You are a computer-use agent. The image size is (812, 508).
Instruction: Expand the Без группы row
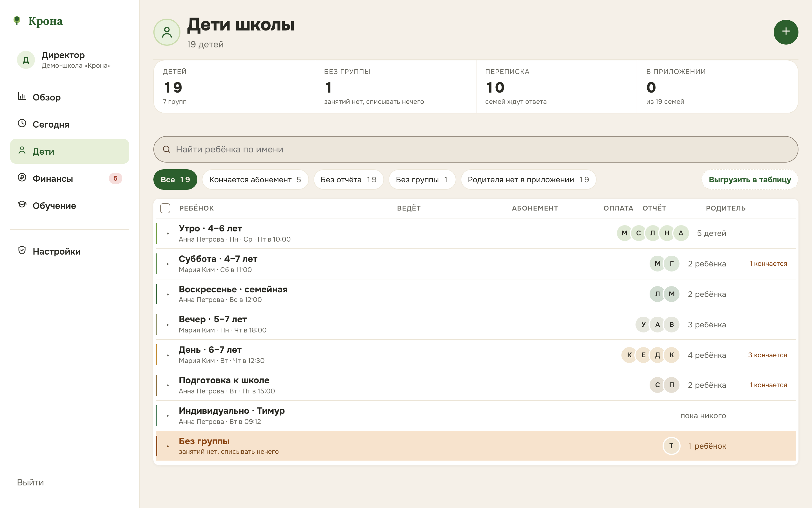point(168,446)
